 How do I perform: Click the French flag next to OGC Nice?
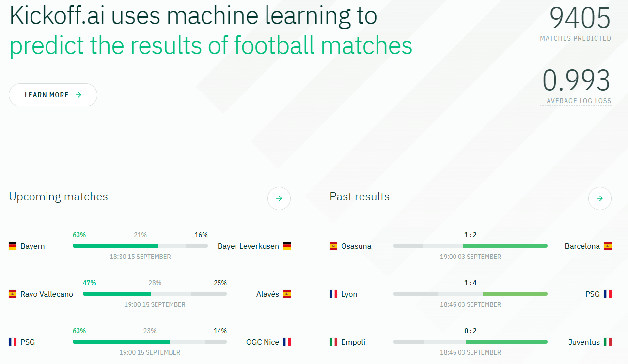coord(287,342)
